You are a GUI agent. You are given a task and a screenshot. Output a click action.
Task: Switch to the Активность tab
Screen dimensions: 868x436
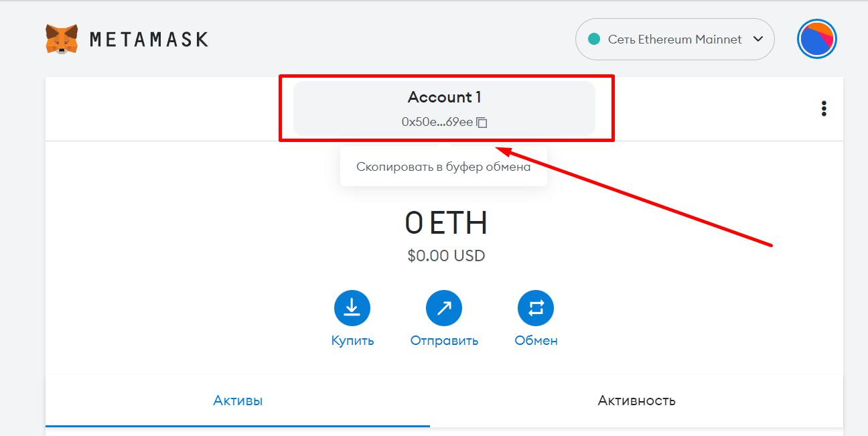click(636, 401)
